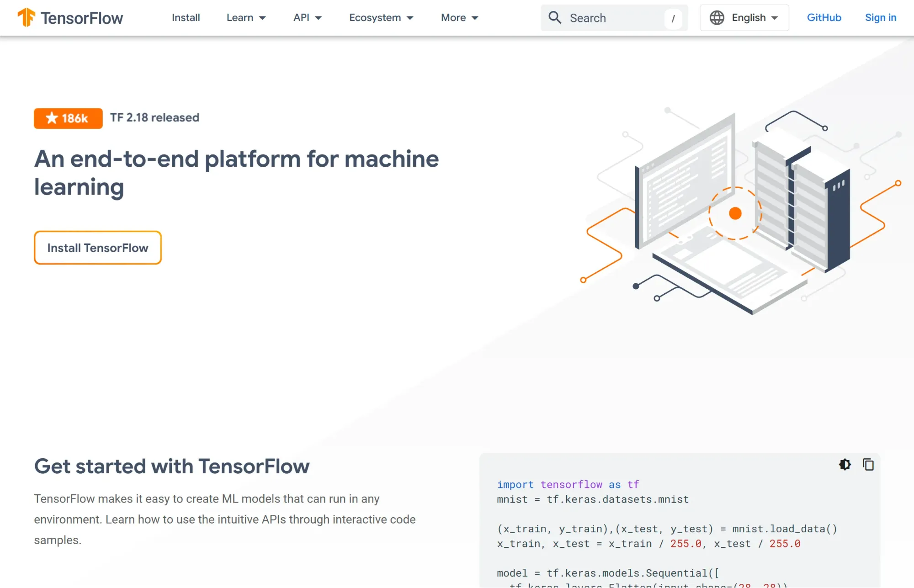Expand the Ecosystem dropdown

[x=381, y=17]
